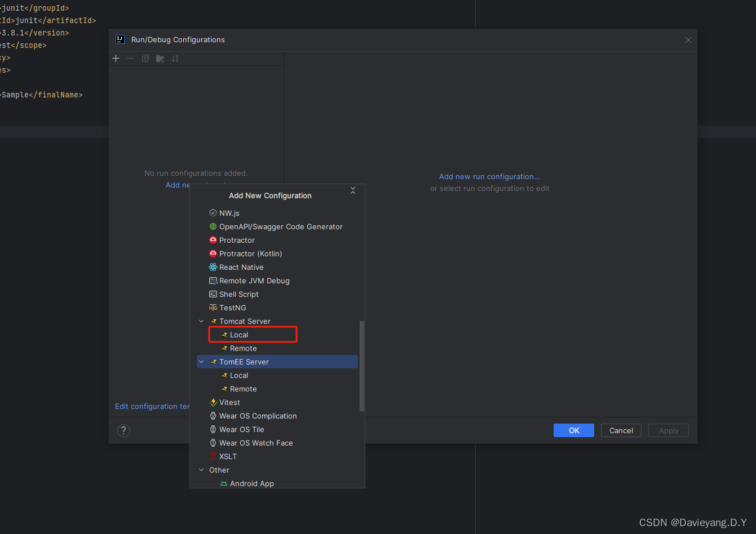Collapse the TomEE Server node
Viewport: 756px width, 534px height.
[201, 362]
